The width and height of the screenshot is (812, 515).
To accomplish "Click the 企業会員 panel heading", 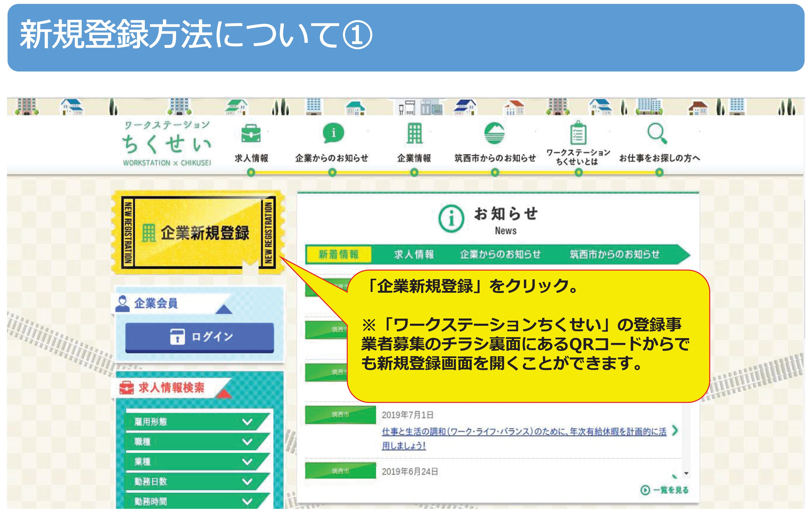I will [x=156, y=303].
